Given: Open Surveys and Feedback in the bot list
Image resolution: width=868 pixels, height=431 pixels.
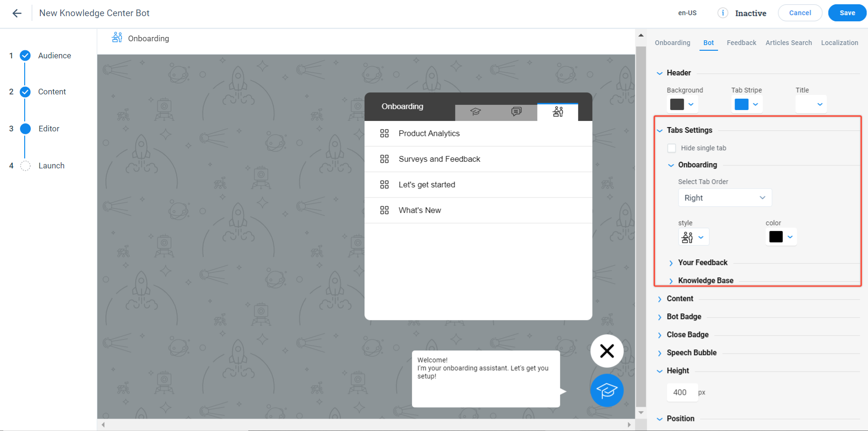Looking at the screenshot, I should click(478, 159).
